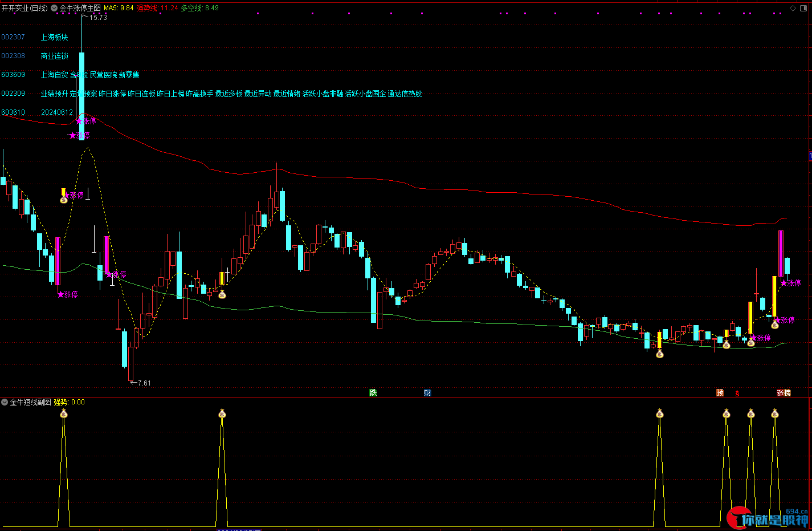Open the indicator menu circle beside 金牛涨停主图
The image size is (812, 531).
54,8
